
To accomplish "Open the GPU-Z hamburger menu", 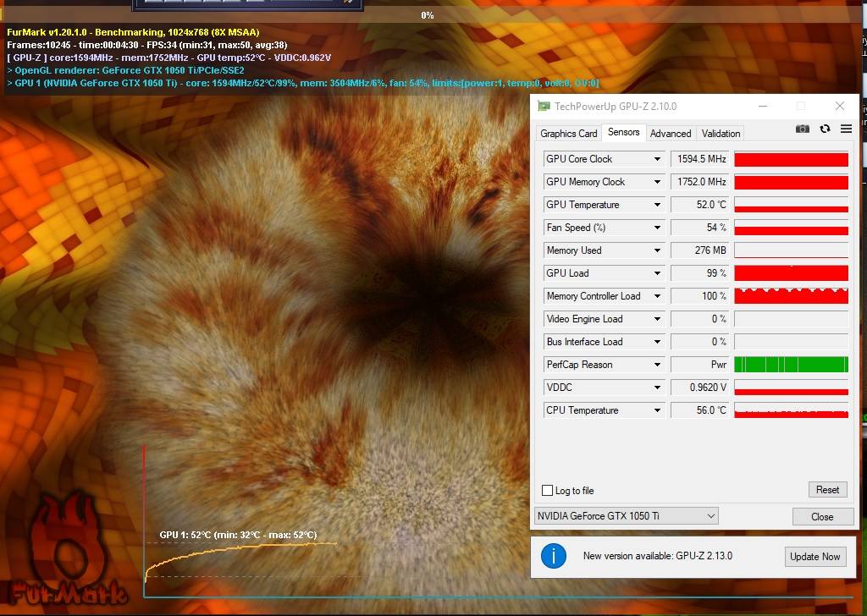I will (846, 129).
